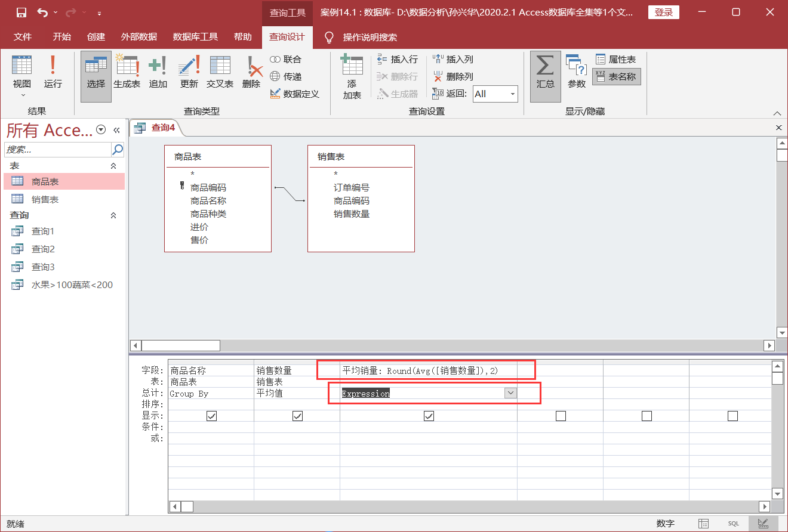Choose the 追加 query type
788x532 pixels.
pyautogui.click(x=158, y=73)
